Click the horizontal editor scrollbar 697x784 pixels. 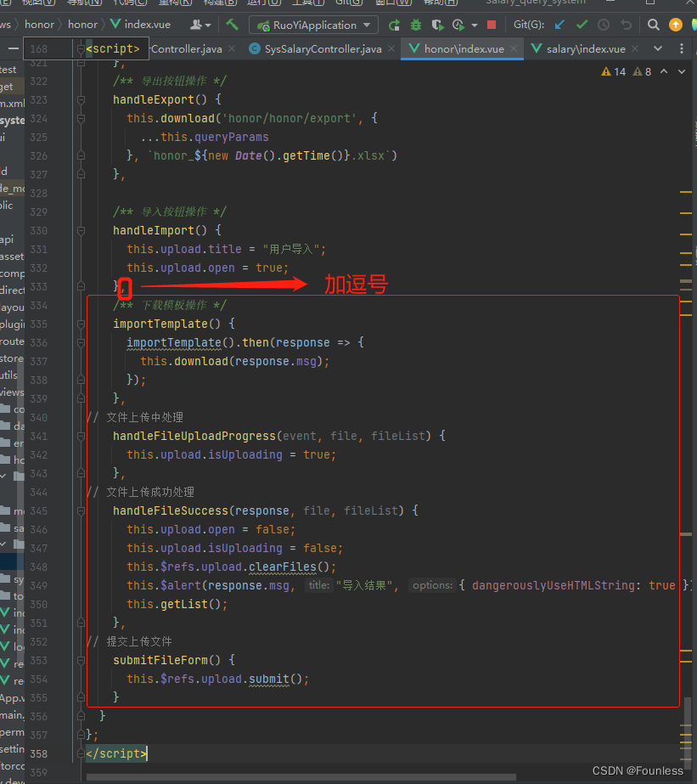tap(301, 777)
